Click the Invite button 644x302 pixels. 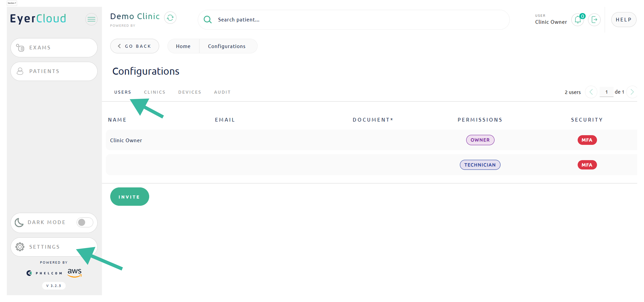(x=130, y=197)
